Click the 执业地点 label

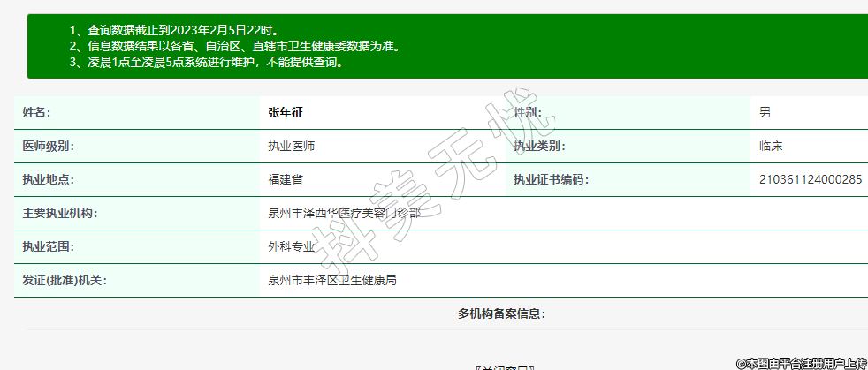pos(49,179)
